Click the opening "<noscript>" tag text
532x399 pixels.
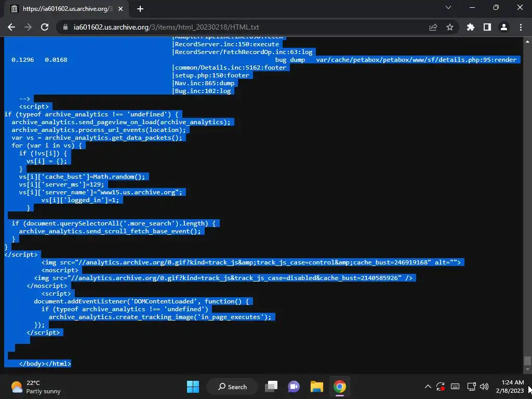click(x=60, y=270)
